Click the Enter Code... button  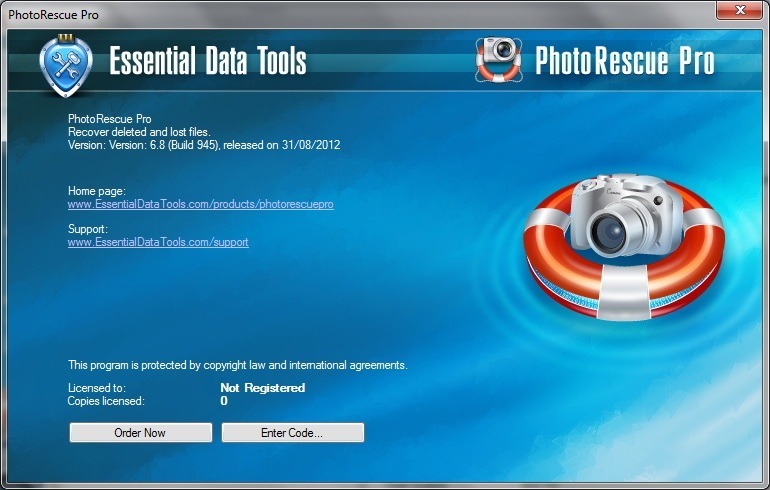click(293, 433)
